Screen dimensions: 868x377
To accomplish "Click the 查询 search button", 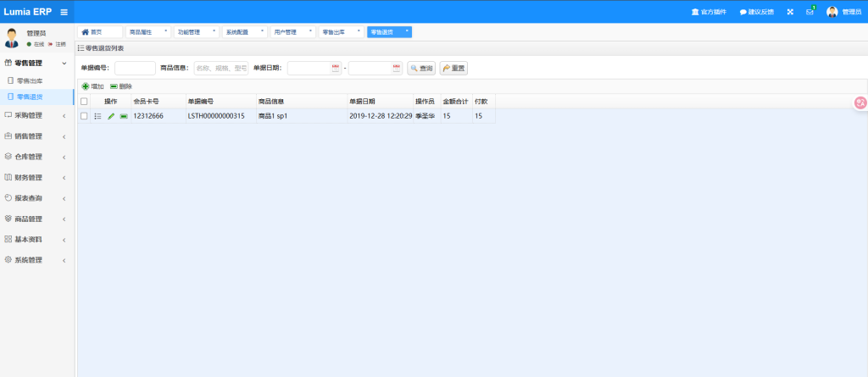I will [x=421, y=68].
